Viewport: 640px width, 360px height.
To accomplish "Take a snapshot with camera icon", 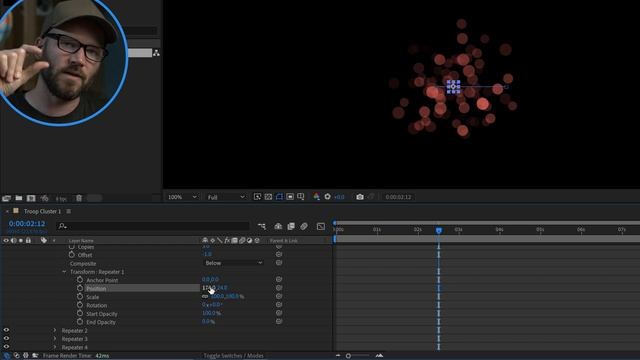I will (x=360, y=197).
